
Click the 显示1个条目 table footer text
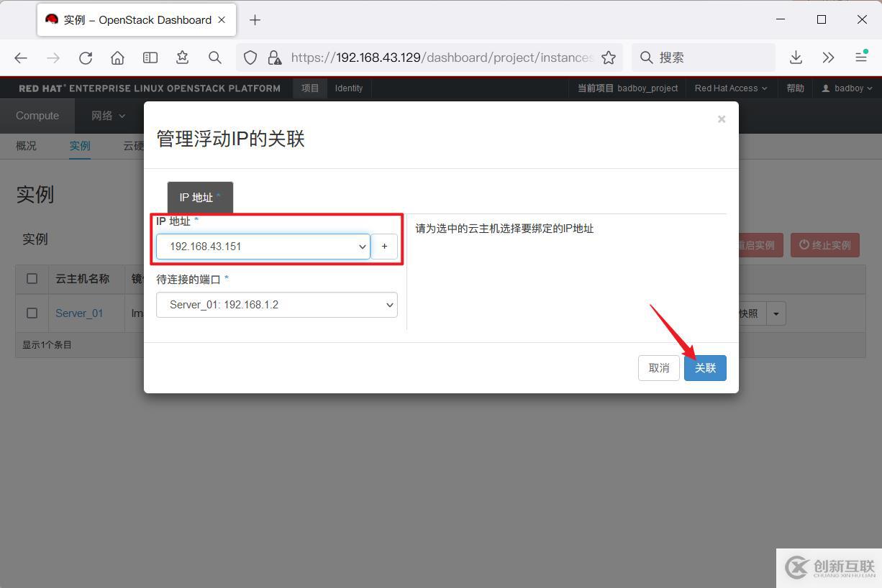47,345
